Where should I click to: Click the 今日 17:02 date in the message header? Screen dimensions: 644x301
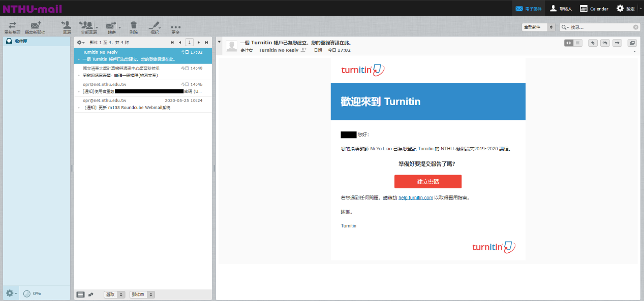point(339,50)
